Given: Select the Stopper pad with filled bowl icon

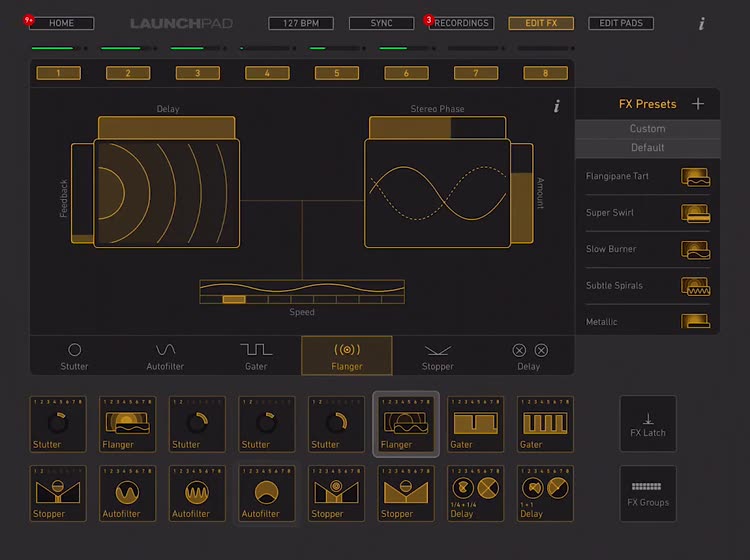Looking at the screenshot, I should coord(406,494).
